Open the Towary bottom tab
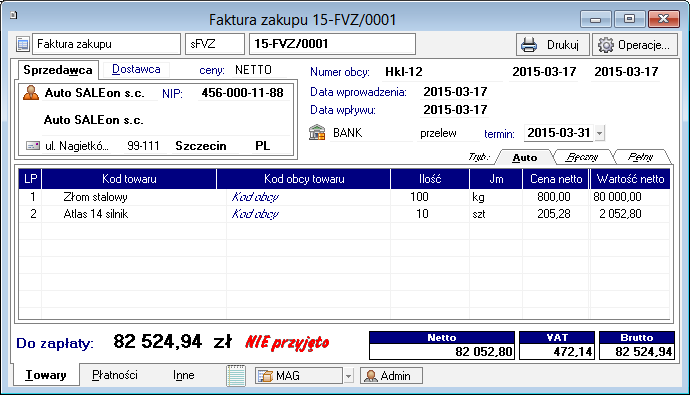The height and width of the screenshot is (395, 690). [46, 375]
